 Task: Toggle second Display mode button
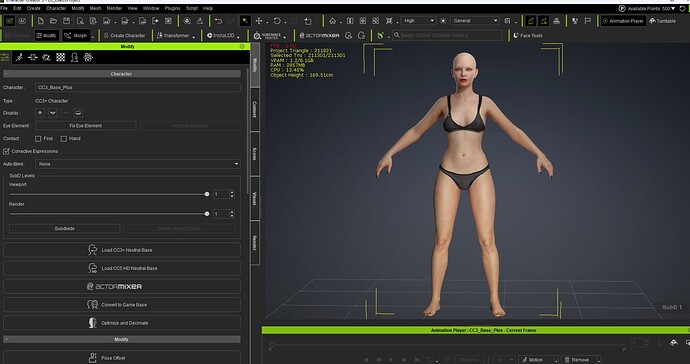coord(53,113)
